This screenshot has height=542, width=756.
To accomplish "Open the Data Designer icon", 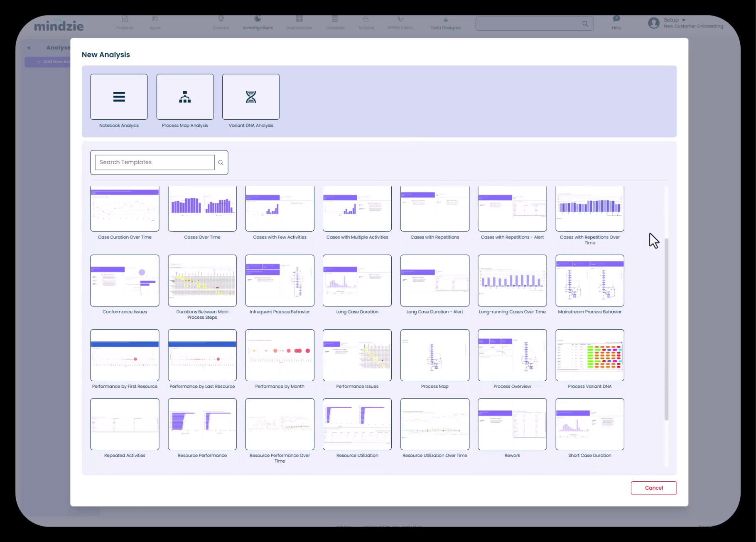I will tap(445, 20).
